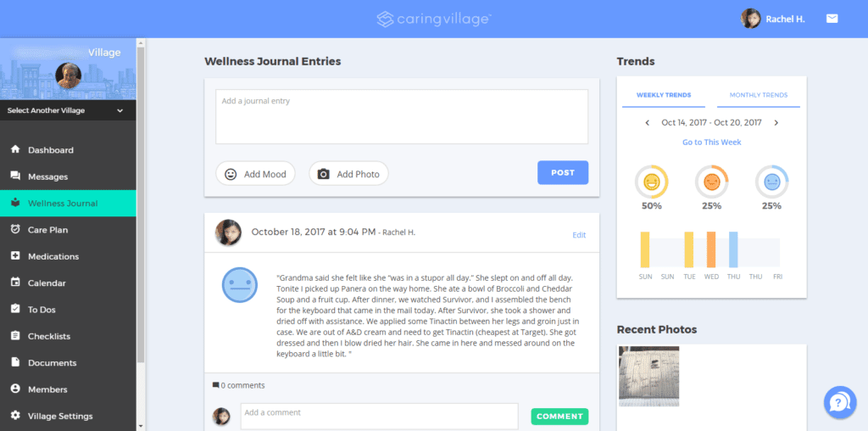
Task: Click Rachel H. profile avatar in header
Action: (x=751, y=19)
